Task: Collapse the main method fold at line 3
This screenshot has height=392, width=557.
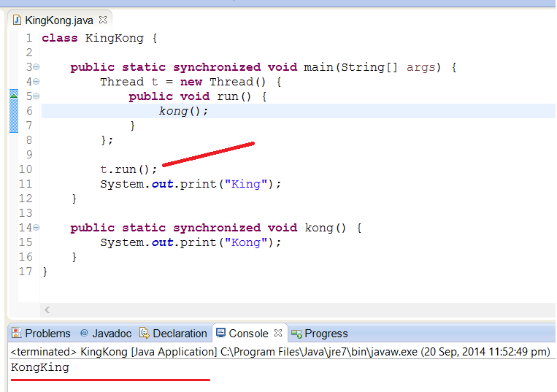Action: click(x=37, y=66)
